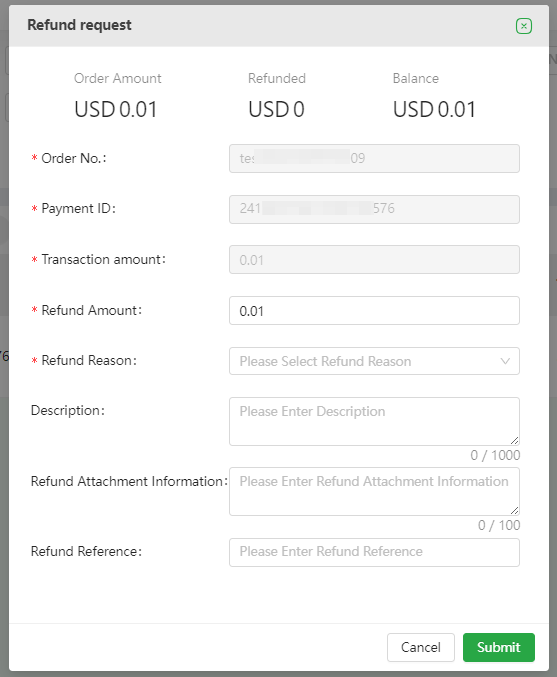Viewport: 557px width, 677px height.
Task: Click the 0 / 1000 character counter
Action: 495,455
